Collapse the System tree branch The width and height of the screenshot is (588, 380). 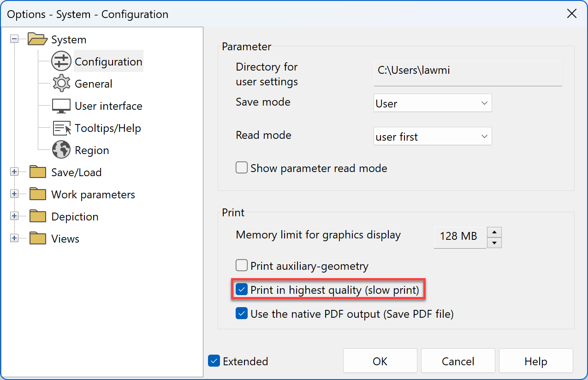click(x=14, y=39)
